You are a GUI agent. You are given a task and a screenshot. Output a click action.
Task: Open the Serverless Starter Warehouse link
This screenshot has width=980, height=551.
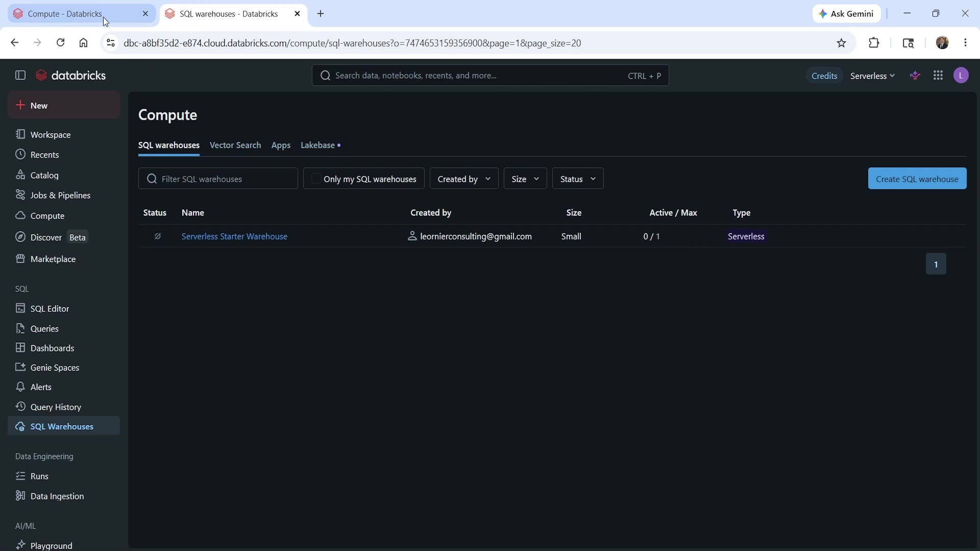(235, 236)
